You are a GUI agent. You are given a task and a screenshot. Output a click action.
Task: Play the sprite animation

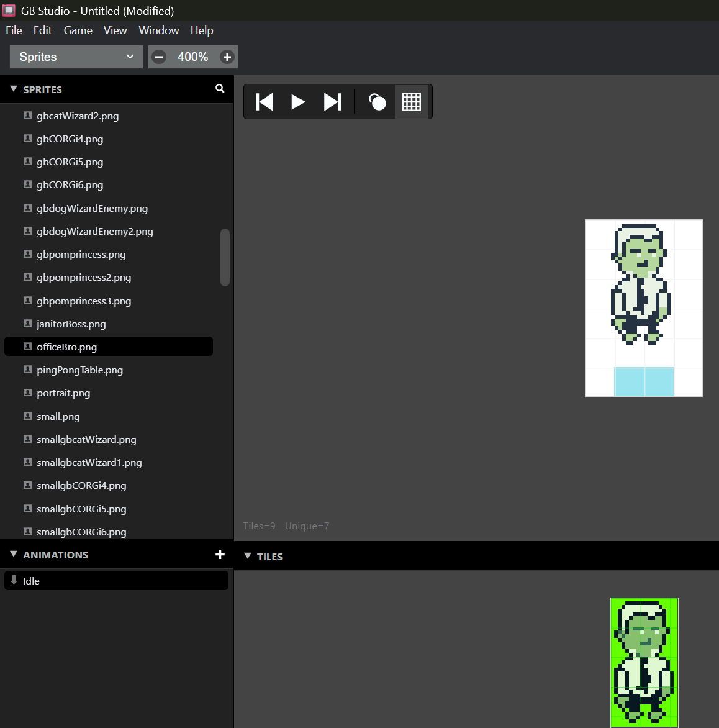pyautogui.click(x=298, y=102)
